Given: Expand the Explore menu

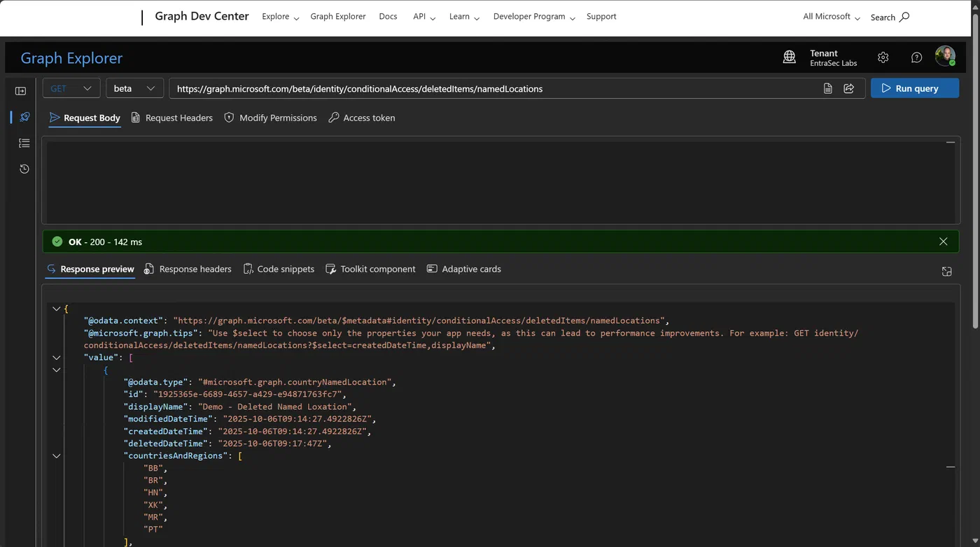Looking at the screenshot, I should (280, 17).
